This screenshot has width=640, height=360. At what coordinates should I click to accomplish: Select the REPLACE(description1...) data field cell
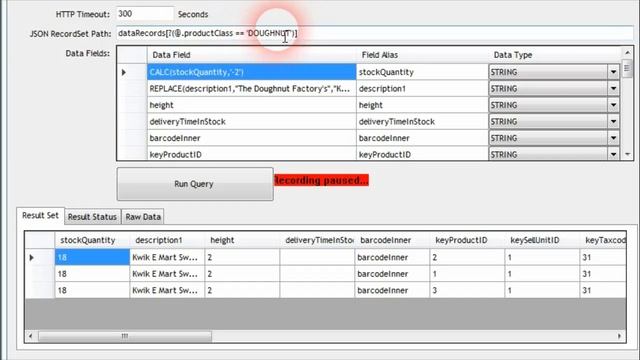click(x=251, y=89)
